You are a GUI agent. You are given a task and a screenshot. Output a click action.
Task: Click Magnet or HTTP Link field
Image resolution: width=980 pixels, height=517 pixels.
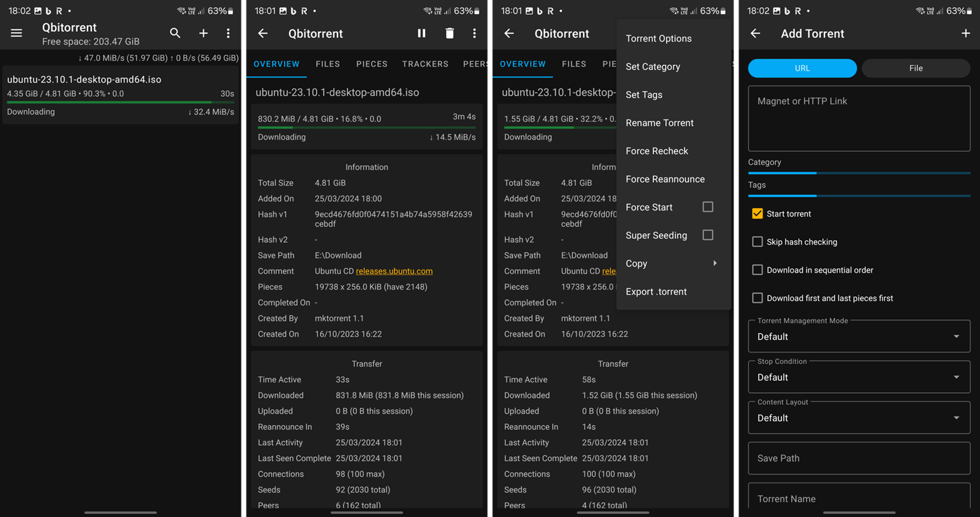859,118
